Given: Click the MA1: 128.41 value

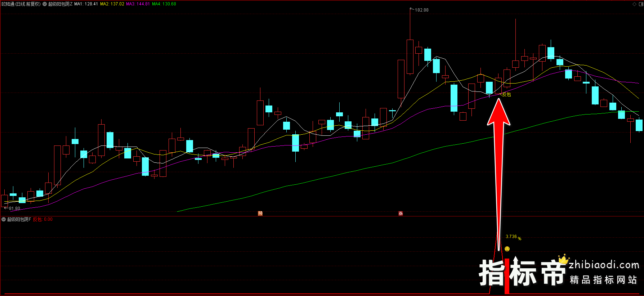Looking at the screenshot, I should (x=86, y=4).
